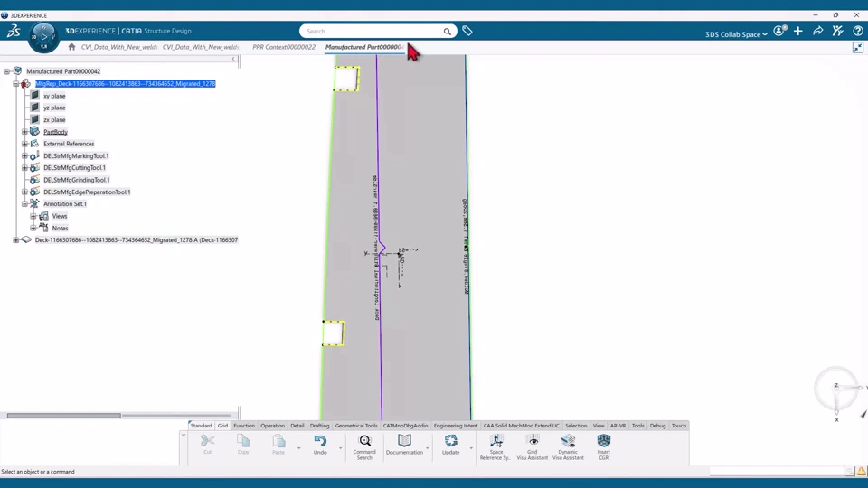Open the Documentation dropdown arrow

tap(428, 448)
